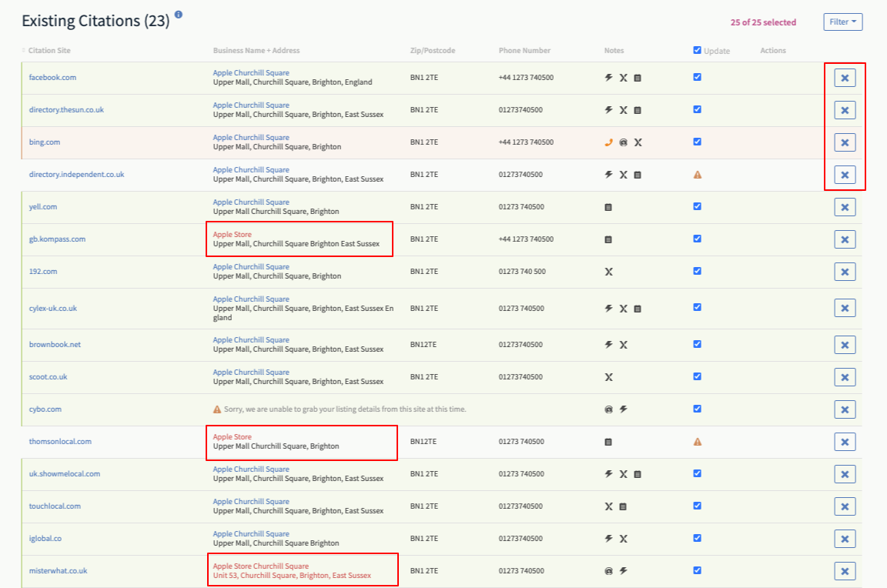887x588 pixels.
Task: Remove the scoot.co.uk citation row
Action: click(x=845, y=377)
